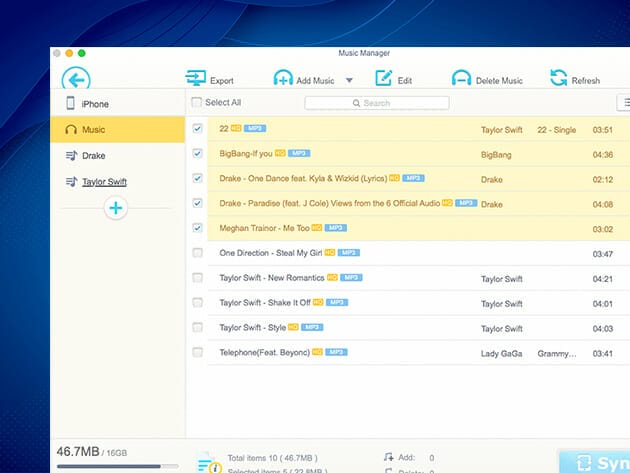Uncheck the BigBang-If you song
630x473 pixels.
[x=197, y=154]
